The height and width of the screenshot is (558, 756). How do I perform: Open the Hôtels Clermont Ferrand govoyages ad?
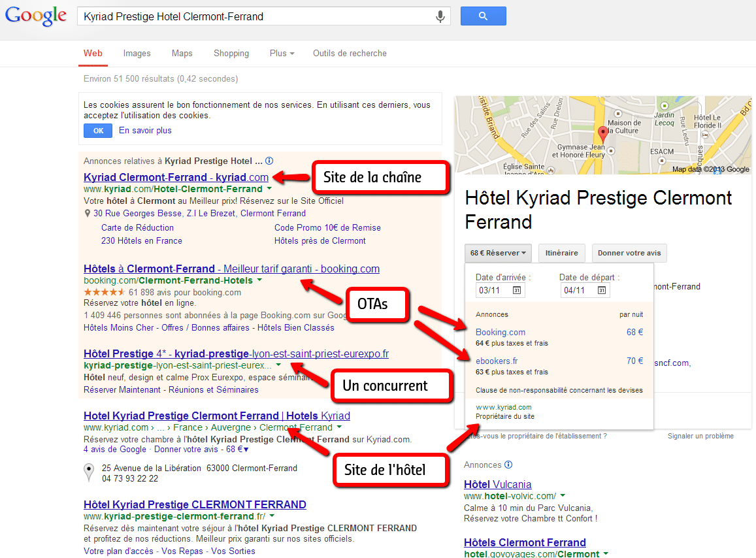click(525, 542)
